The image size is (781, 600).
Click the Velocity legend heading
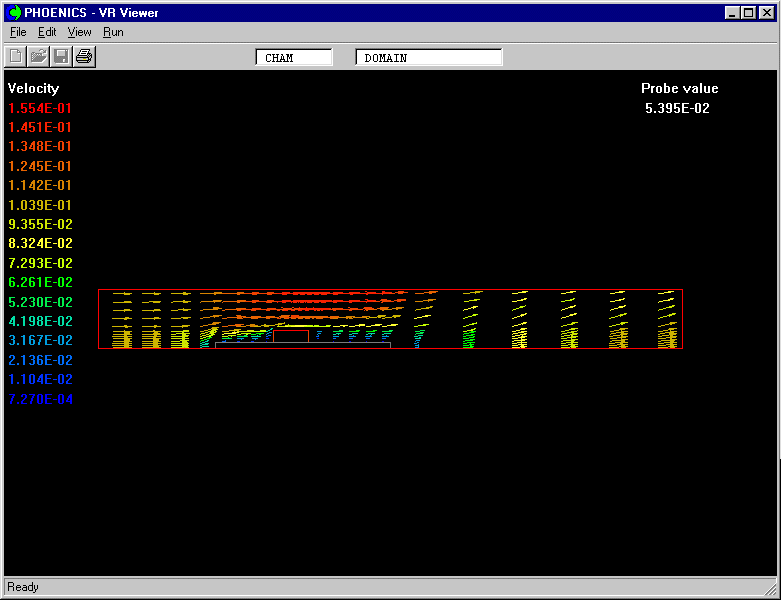tap(33, 89)
